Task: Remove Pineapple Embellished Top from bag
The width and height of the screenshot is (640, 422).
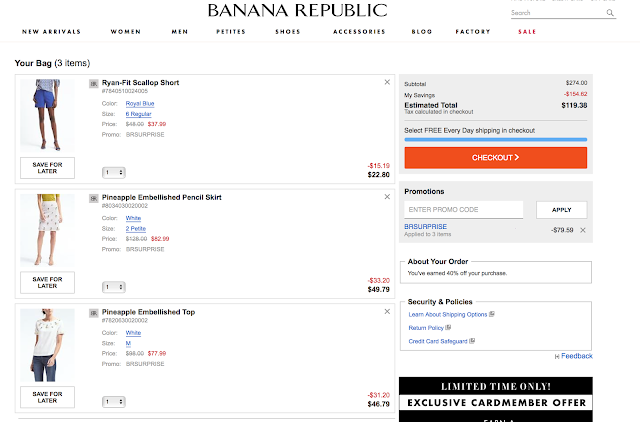Action: [387, 311]
